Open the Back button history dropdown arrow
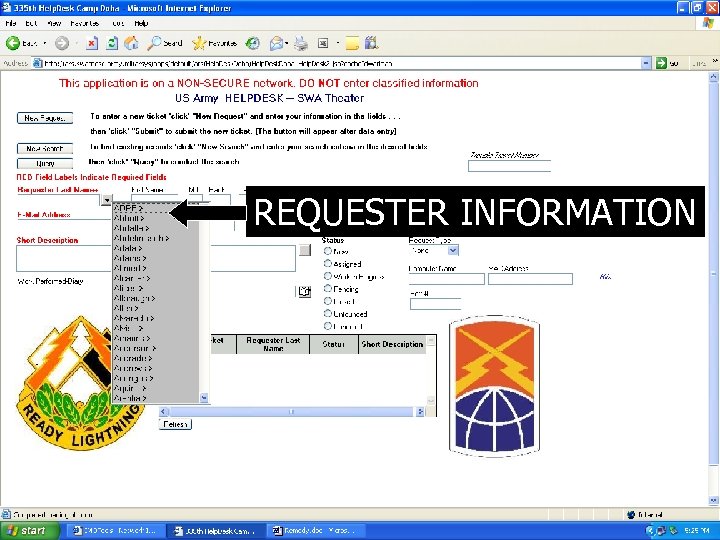The width and height of the screenshot is (720, 540). point(45,44)
